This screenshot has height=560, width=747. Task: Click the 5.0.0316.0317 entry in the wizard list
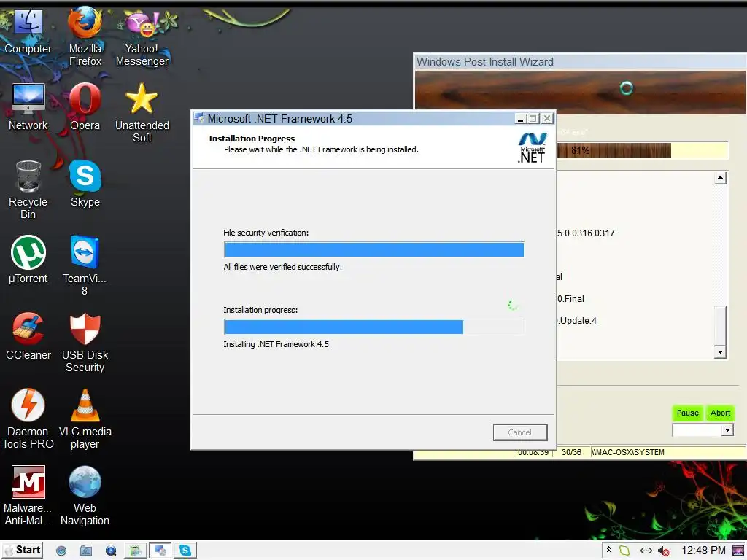point(586,233)
